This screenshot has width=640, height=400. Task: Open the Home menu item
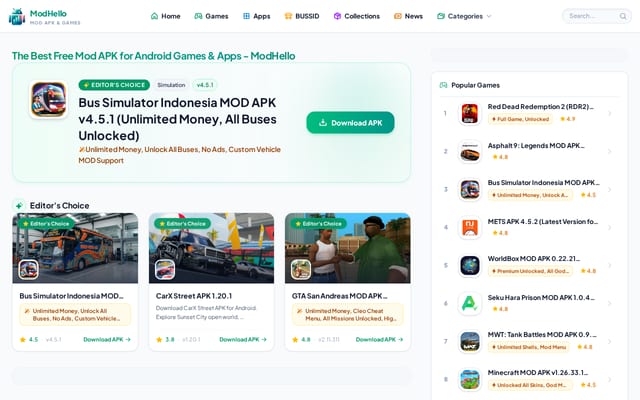(166, 16)
